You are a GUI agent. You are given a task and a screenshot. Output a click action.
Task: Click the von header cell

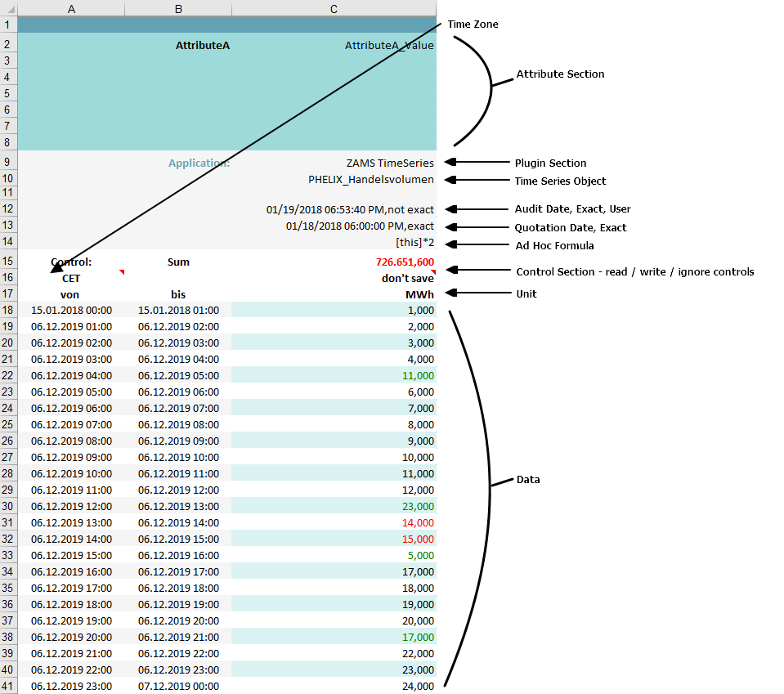pos(70,295)
